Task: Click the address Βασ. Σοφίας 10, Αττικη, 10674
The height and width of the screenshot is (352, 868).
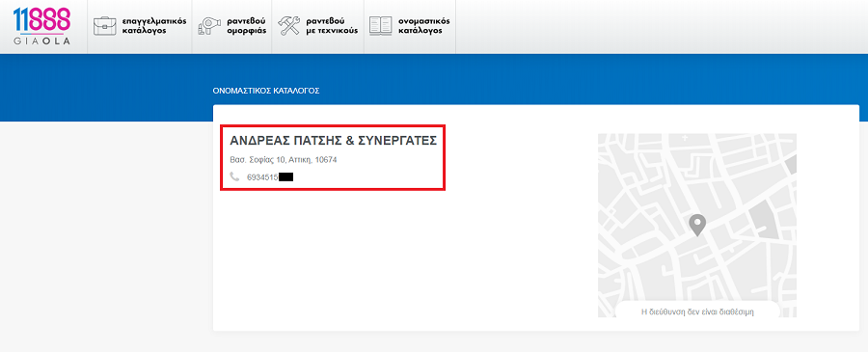Action: pos(284,160)
